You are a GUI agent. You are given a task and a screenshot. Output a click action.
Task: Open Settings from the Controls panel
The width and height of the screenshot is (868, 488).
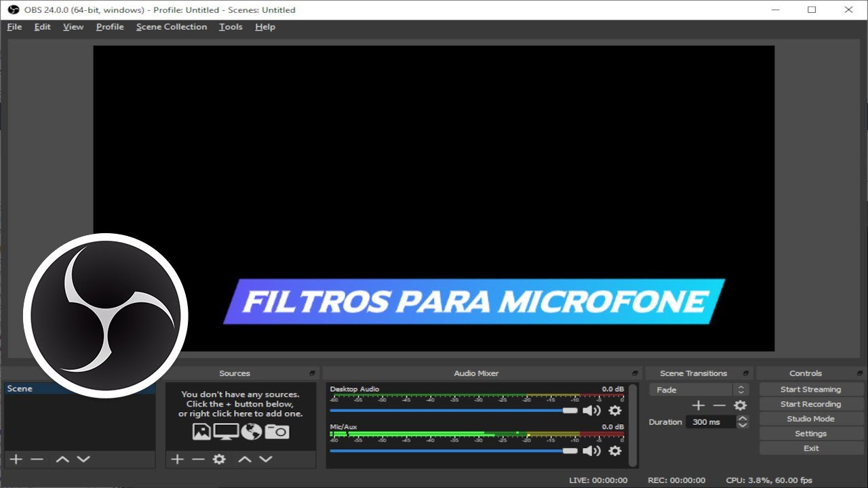[x=810, y=434]
